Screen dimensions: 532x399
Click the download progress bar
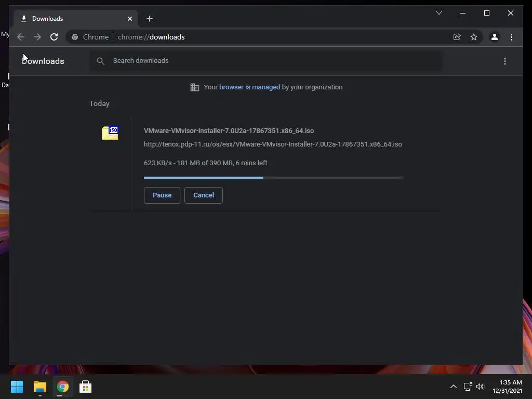click(273, 178)
